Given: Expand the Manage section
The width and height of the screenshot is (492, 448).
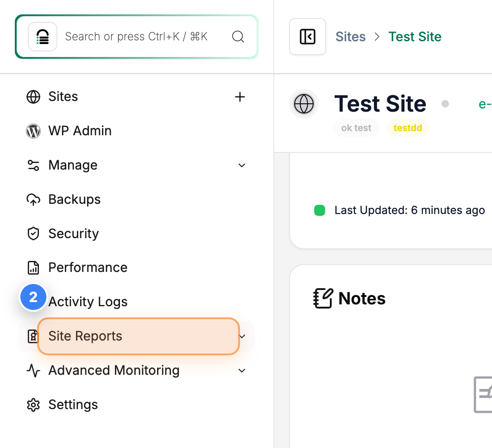Looking at the screenshot, I should [x=241, y=165].
